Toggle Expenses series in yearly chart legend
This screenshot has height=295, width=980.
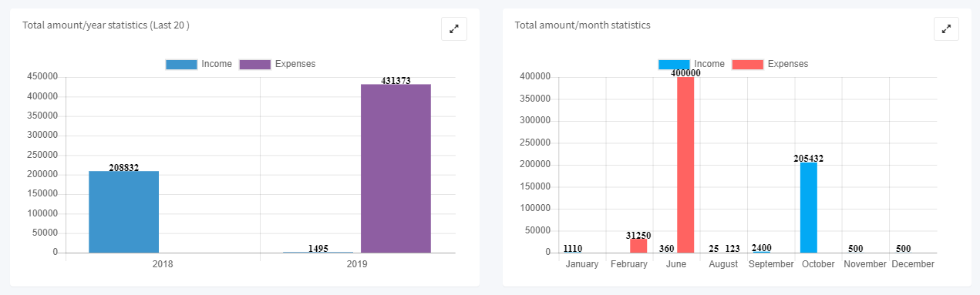(278, 64)
